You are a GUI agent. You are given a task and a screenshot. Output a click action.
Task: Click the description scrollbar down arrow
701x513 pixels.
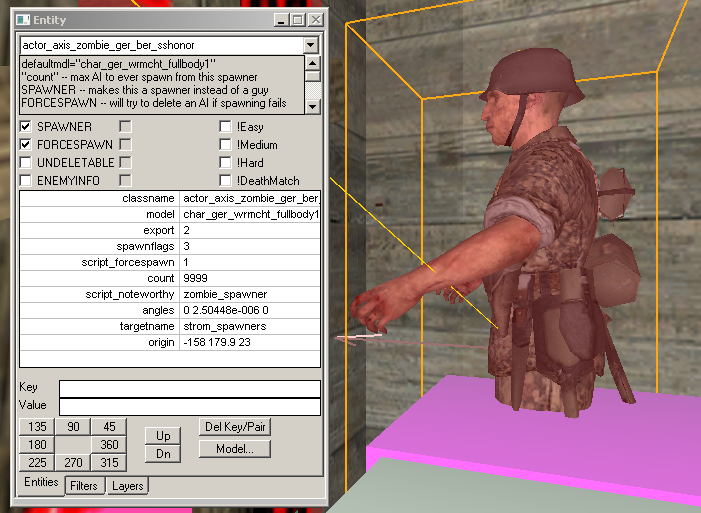click(x=312, y=107)
